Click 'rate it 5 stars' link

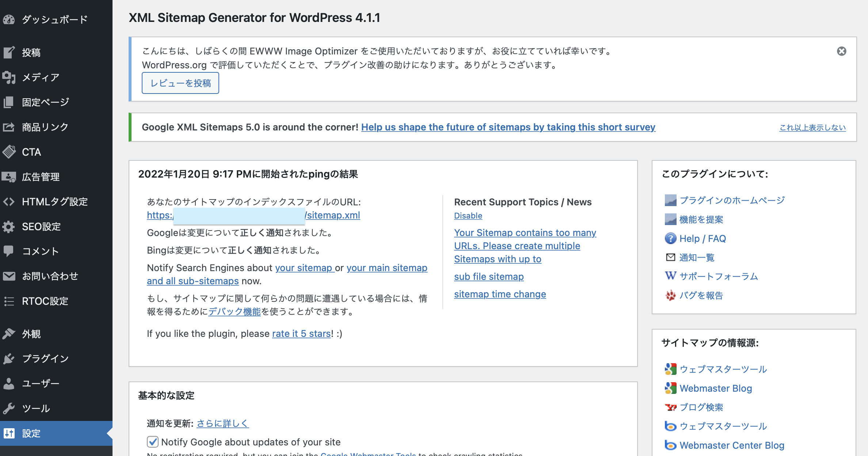[301, 334]
